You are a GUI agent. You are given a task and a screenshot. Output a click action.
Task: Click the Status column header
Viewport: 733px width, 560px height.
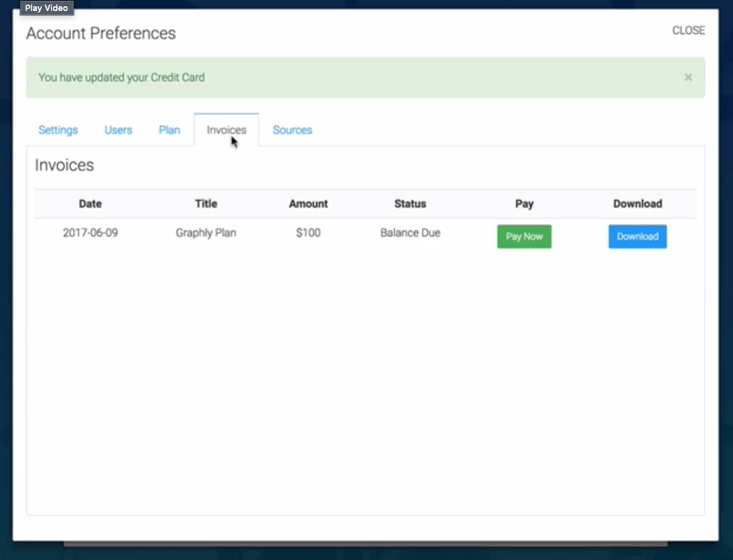click(410, 204)
